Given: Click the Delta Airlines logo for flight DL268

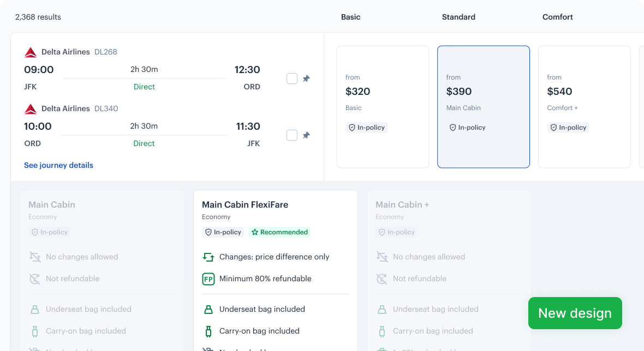Looking at the screenshot, I should pyautogui.click(x=31, y=52).
